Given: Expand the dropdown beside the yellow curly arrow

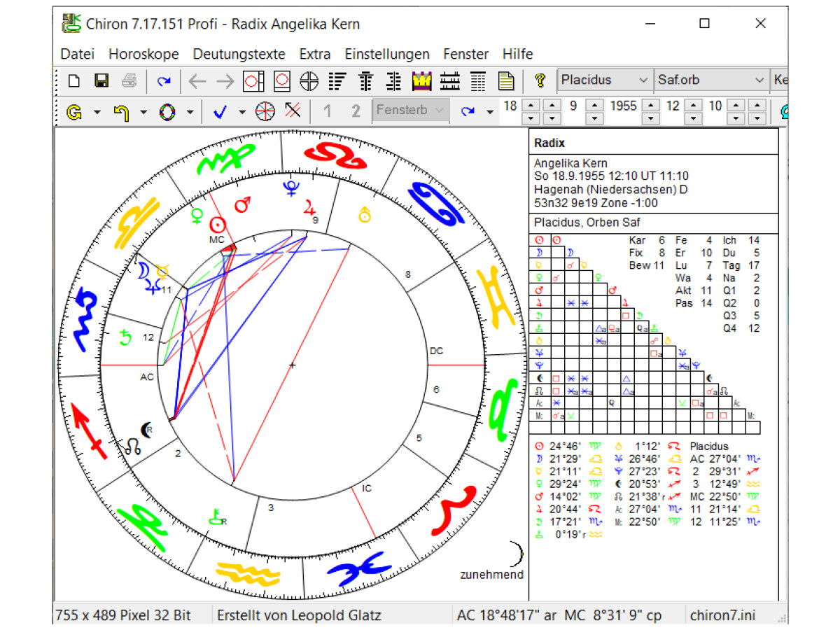Looking at the screenshot, I should point(143,111).
